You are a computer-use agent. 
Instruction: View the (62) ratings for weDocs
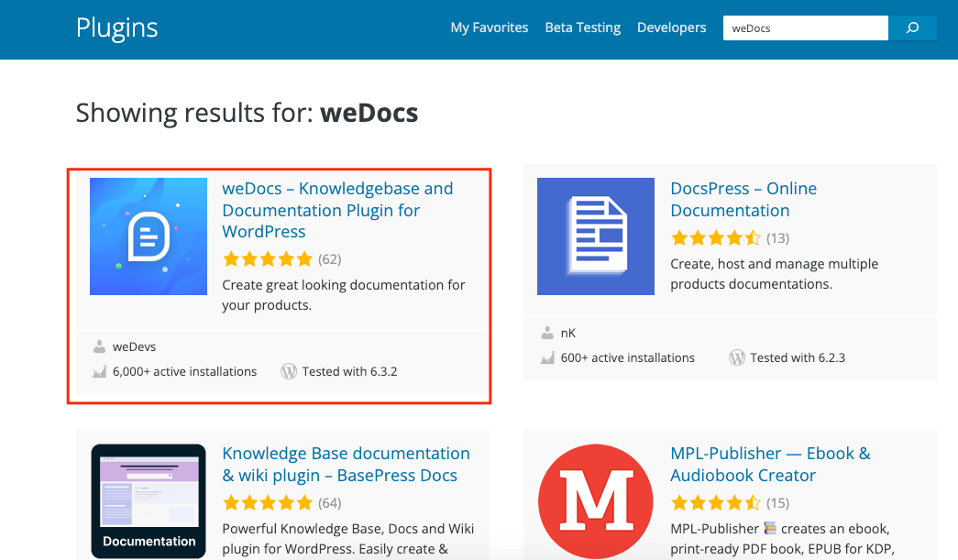coord(331,259)
